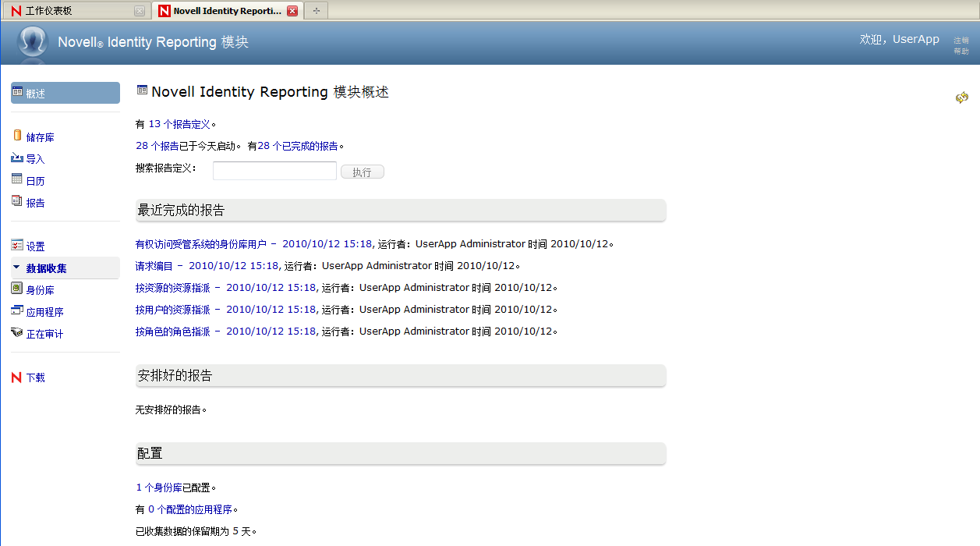Image resolution: width=980 pixels, height=546 pixels.
Task: Open report 有权访问受管系统的身份库用户
Action: (253, 244)
